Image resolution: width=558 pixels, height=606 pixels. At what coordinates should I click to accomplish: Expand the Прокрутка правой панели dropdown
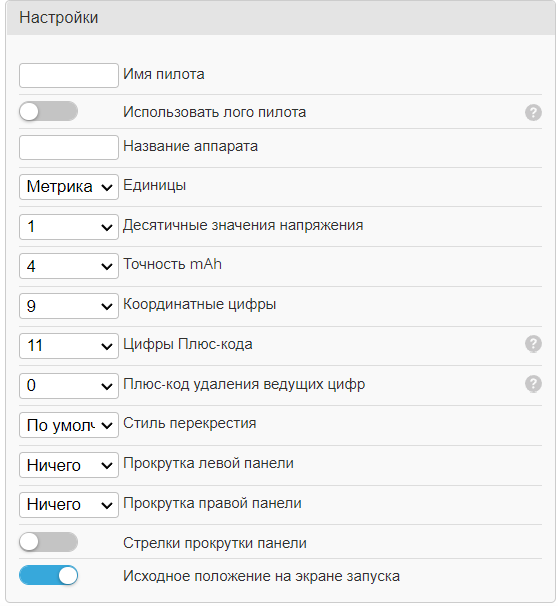tap(69, 505)
